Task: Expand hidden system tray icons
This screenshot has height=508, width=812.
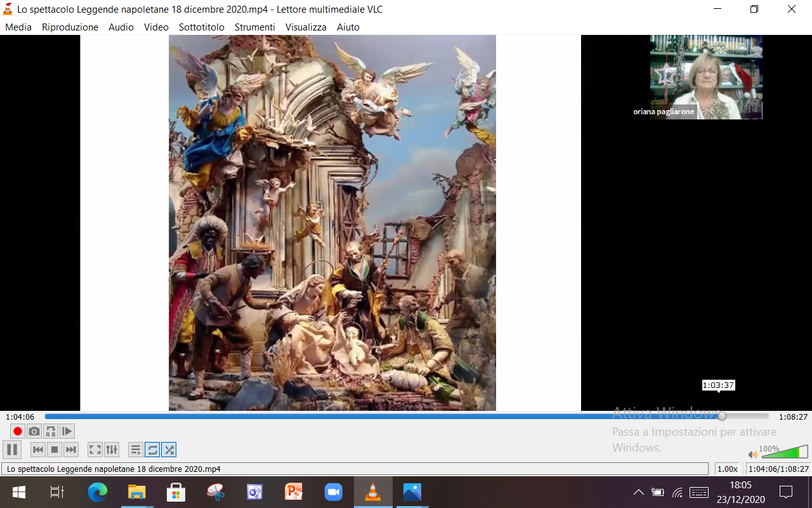Action: (639, 492)
